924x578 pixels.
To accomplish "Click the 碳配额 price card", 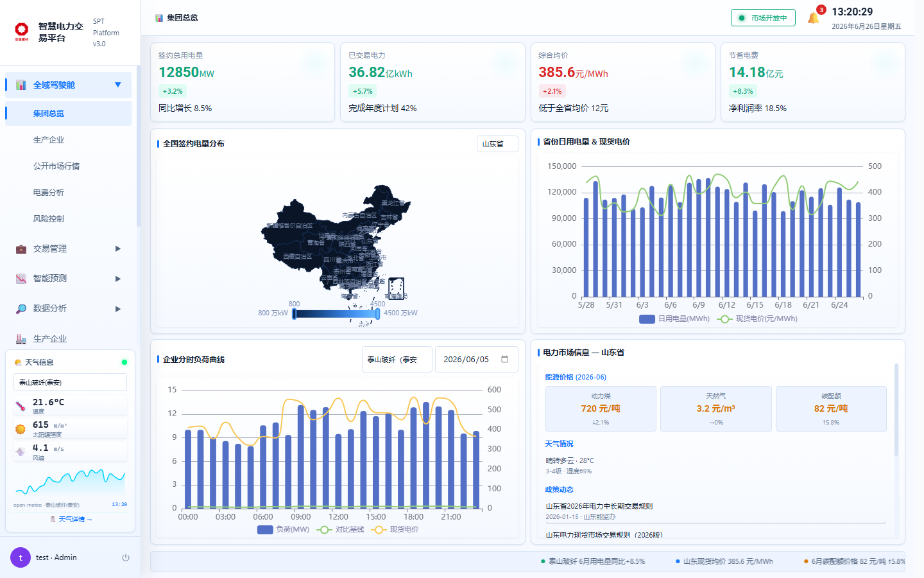I will pos(831,408).
